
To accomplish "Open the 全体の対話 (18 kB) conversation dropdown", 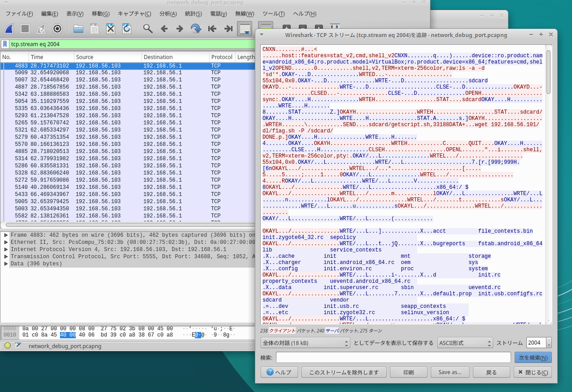I will tap(306, 342).
